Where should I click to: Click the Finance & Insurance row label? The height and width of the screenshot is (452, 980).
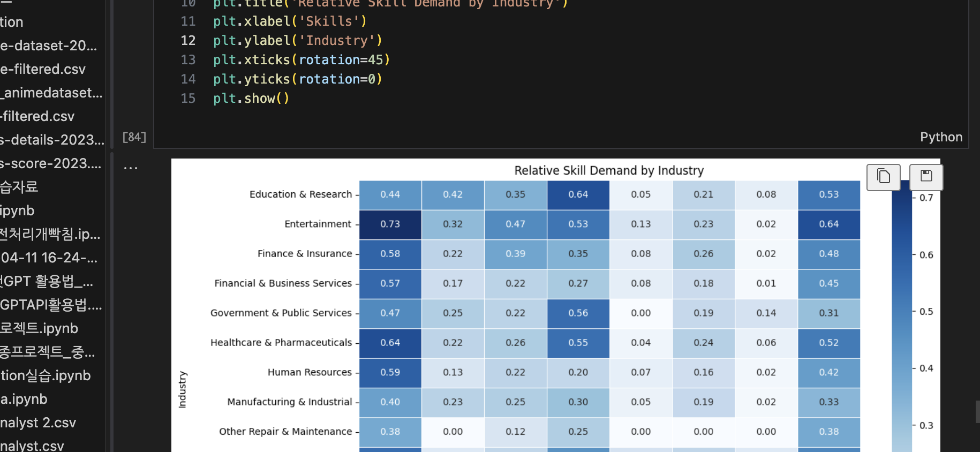point(305,253)
